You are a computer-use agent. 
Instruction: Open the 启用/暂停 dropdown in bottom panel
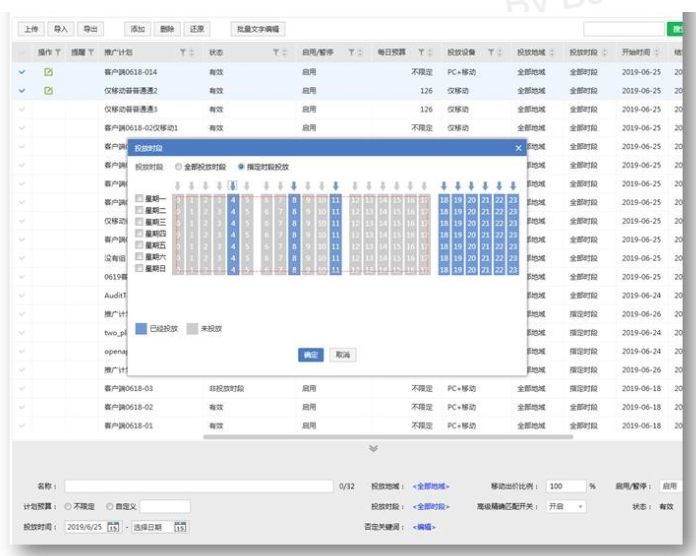[669, 486]
